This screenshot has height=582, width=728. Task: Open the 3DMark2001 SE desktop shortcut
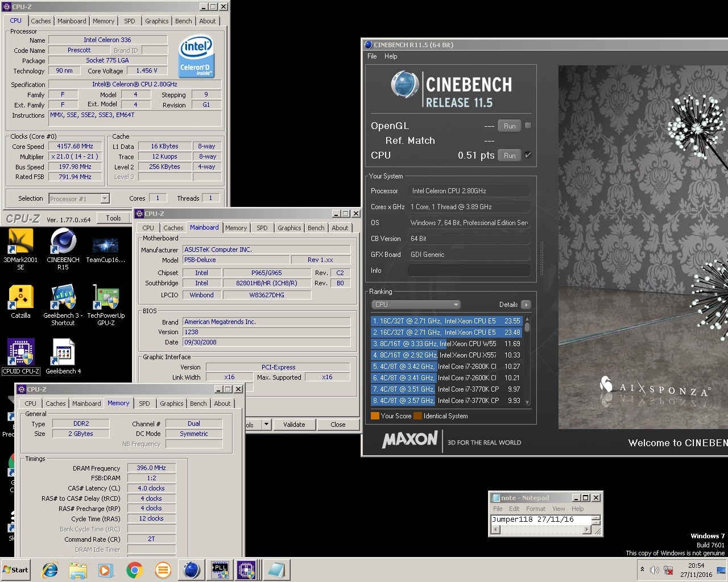pos(20,248)
